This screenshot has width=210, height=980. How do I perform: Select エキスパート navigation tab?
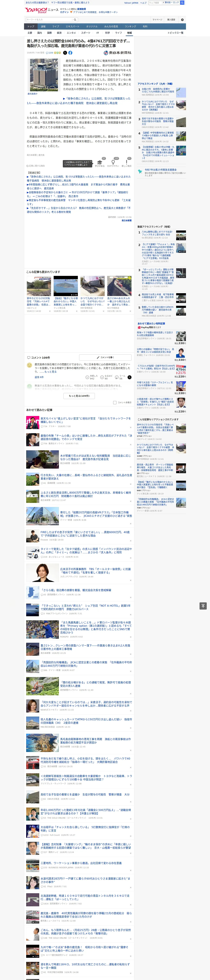pyautogui.click(x=72, y=27)
